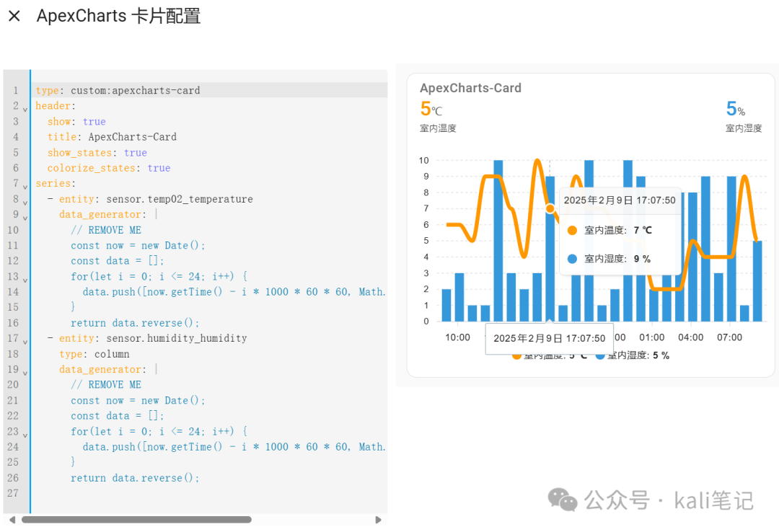779x532 pixels.
Task: Click the 'colorize_states: true' code line
Action: (x=109, y=168)
